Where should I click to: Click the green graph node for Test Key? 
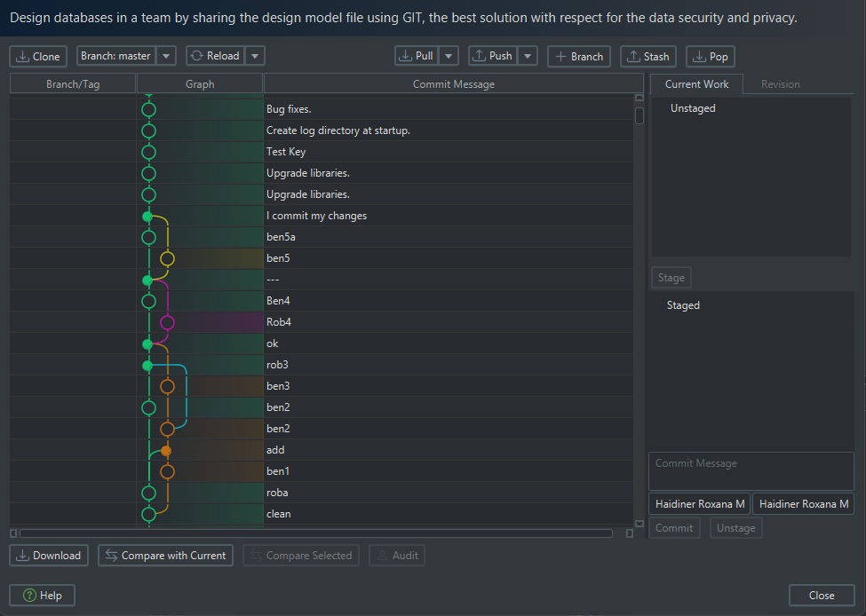(x=148, y=152)
